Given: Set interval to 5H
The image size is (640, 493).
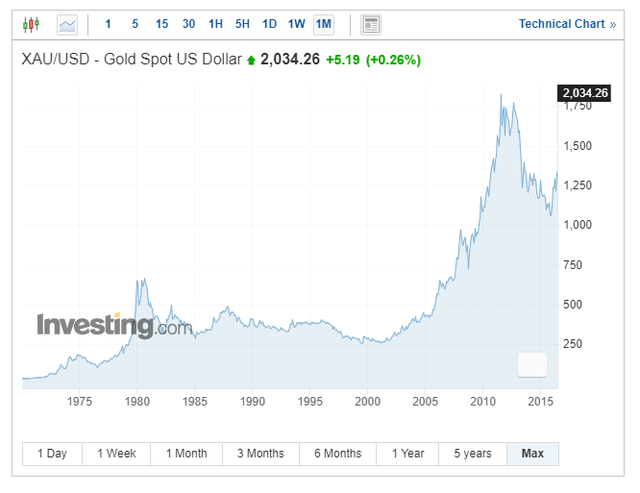Looking at the screenshot, I should 242,24.
